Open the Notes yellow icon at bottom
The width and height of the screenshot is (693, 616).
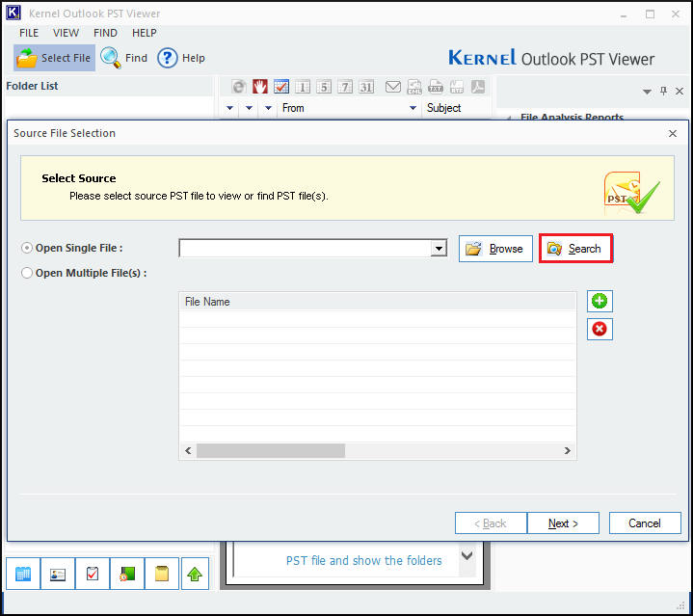coord(162,574)
